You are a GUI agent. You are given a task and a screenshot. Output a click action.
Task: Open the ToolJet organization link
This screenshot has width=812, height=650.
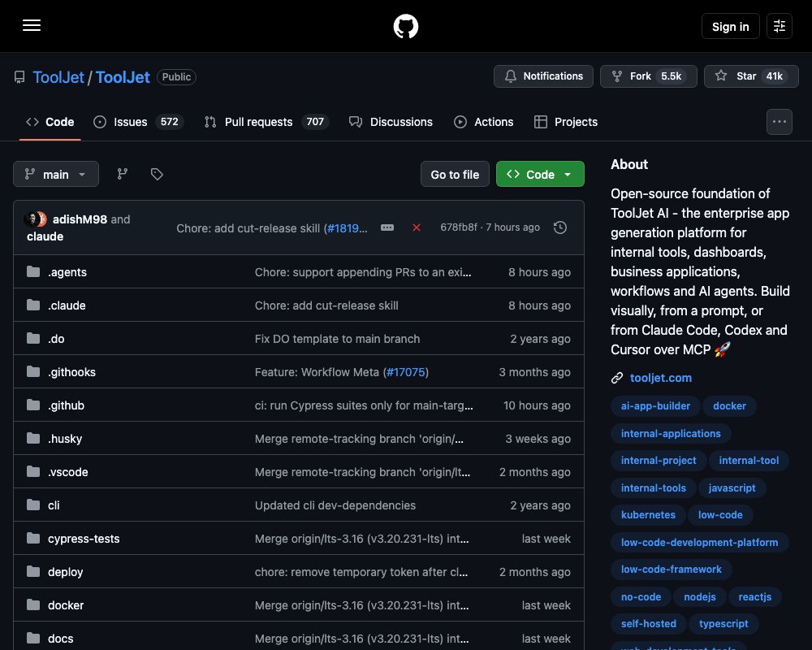pyautogui.click(x=58, y=77)
